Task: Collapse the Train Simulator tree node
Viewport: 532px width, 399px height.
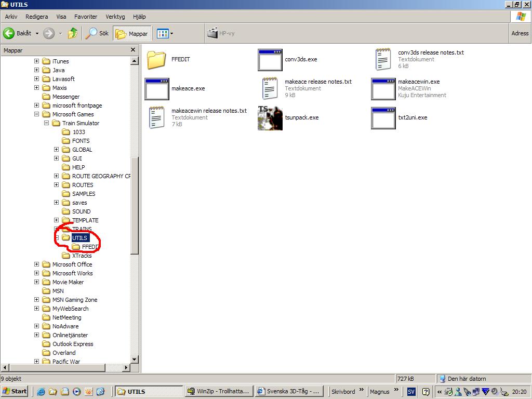Action: [46, 123]
